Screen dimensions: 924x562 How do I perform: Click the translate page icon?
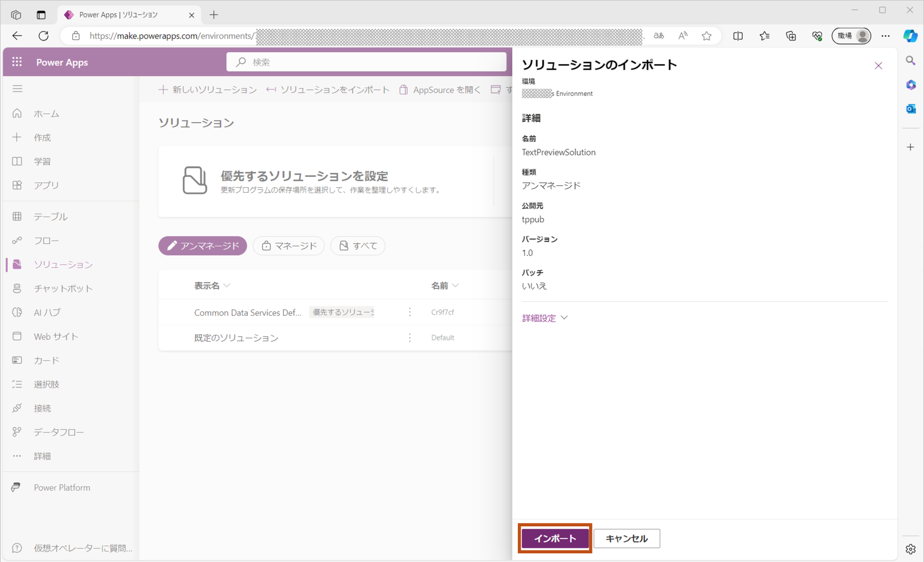tap(659, 36)
